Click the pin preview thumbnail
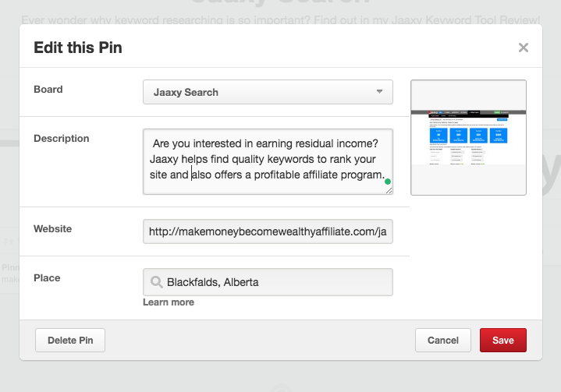This screenshot has height=392, width=561. point(468,138)
